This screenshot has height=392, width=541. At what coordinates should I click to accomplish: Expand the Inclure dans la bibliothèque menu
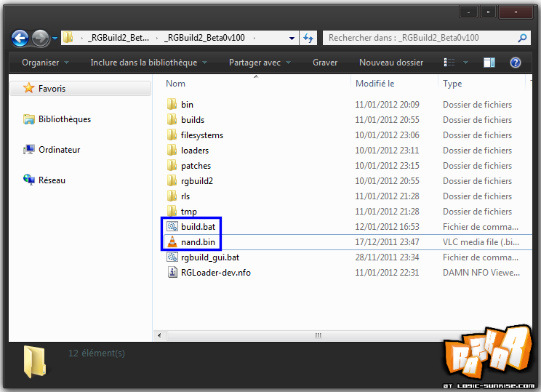click(x=148, y=63)
